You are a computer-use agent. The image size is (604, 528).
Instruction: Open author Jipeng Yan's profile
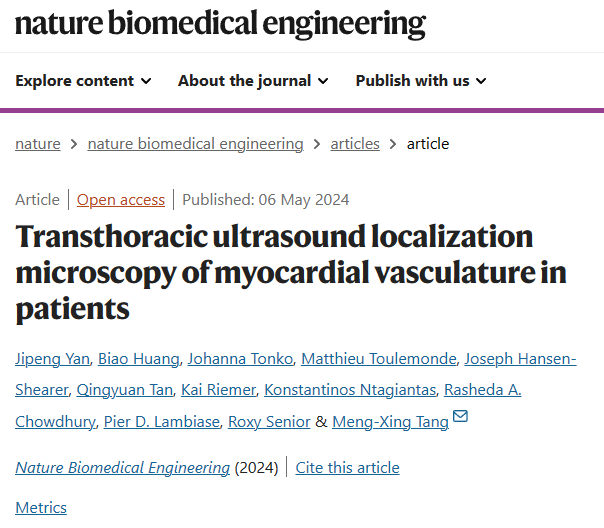point(52,359)
